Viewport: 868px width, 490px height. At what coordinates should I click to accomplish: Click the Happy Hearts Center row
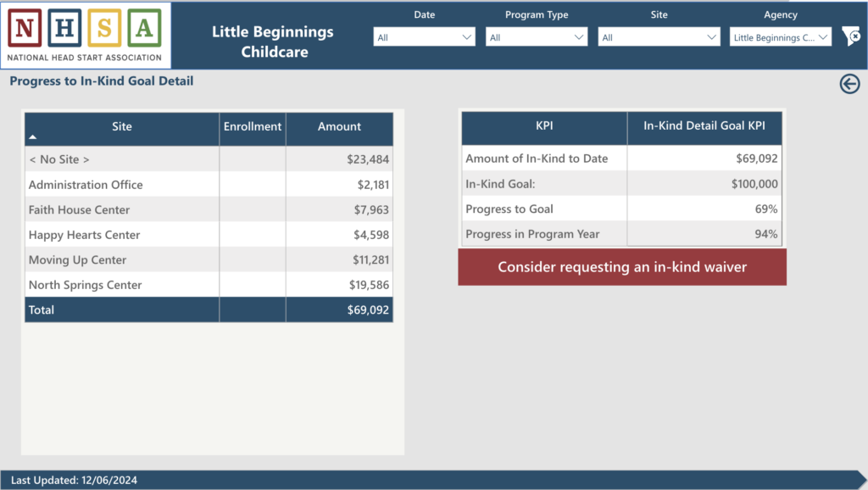(84, 235)
